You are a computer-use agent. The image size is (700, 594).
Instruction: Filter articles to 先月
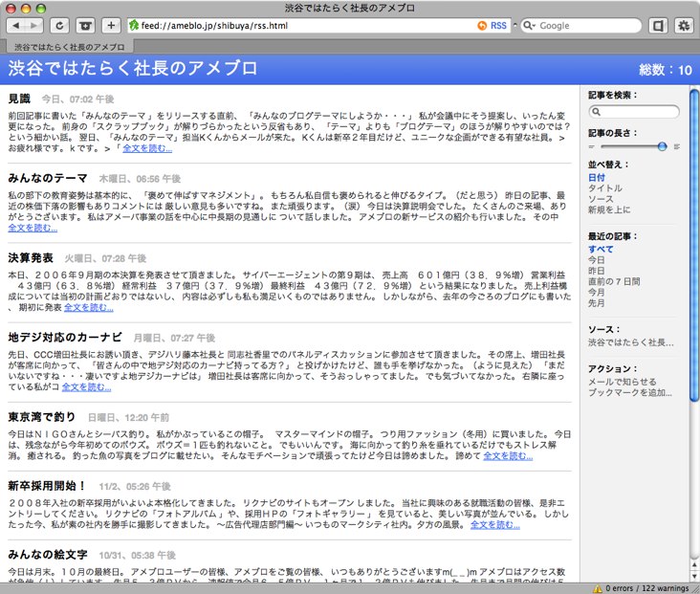(597, 303)
